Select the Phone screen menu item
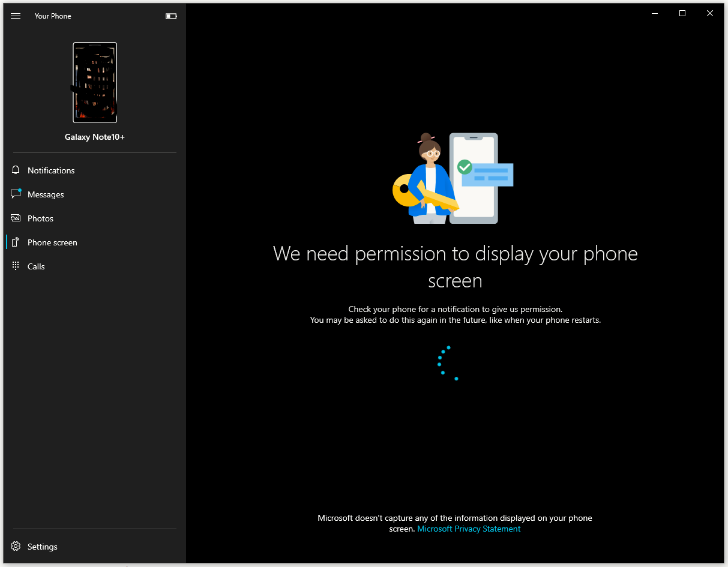Image resolution: width=728 pixels, height=567 pixels. pos(95,242)
